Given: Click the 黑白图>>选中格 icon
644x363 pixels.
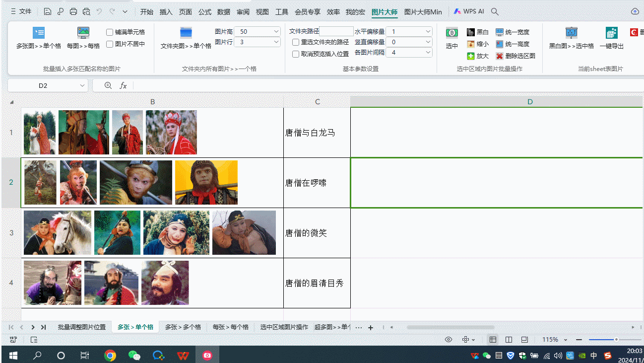Looking at the screenshot, I should [572, 33].
